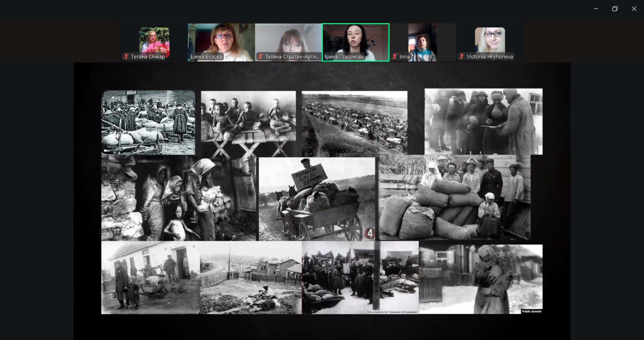Click photo of people behind stacked grain sacks
This screenshot has height=340, width=644.
[454, 197]
